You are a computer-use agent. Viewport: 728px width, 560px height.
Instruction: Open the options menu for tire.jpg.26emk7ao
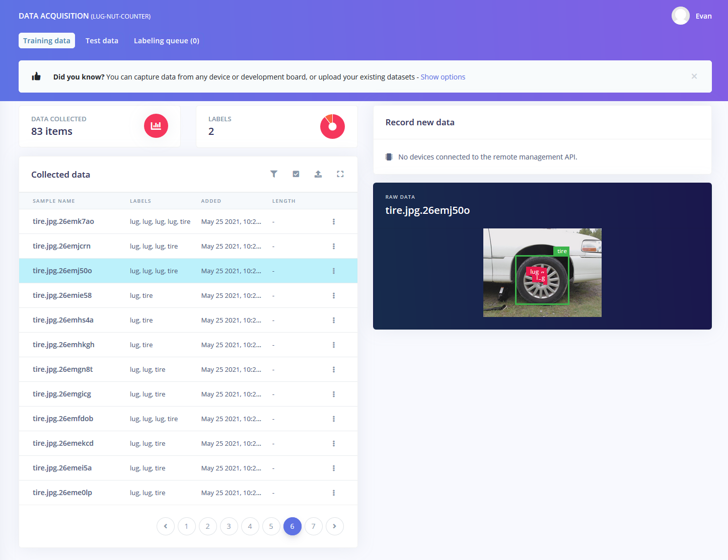(334, 221)
